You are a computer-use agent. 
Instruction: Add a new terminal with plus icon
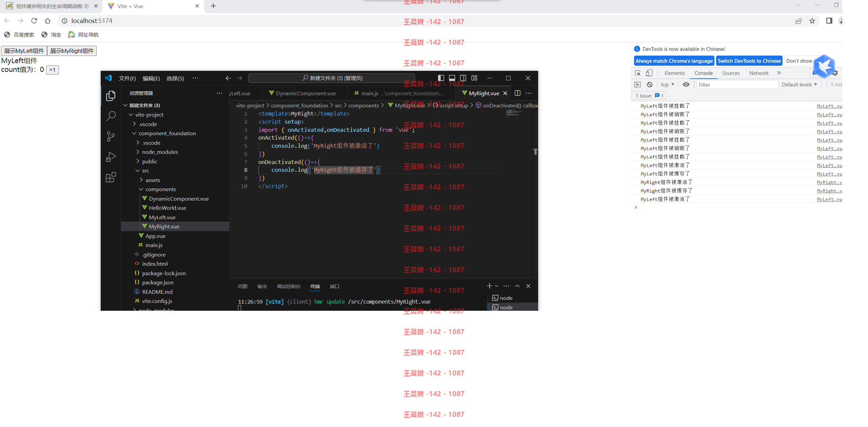click(489, 286)
